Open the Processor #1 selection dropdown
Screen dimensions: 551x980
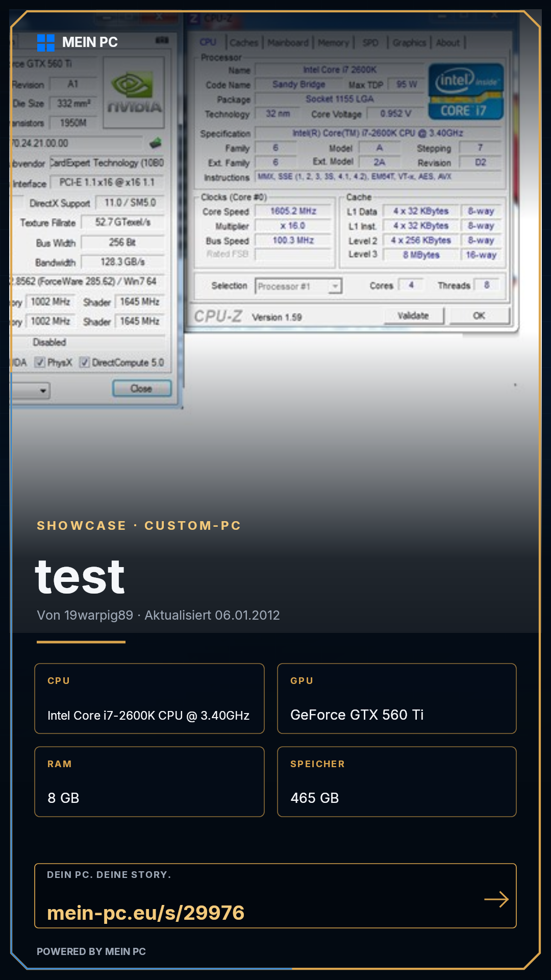coord(298,286)
